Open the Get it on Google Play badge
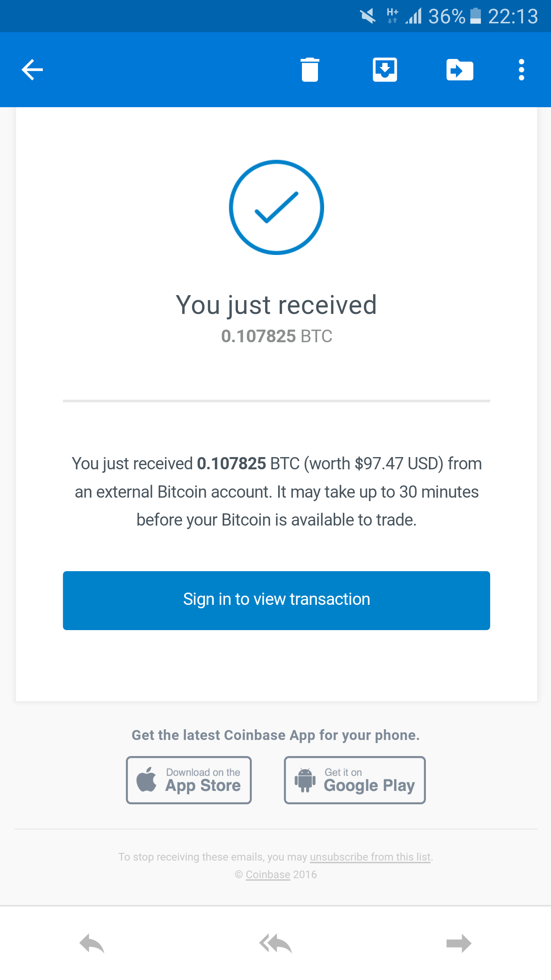Screen dimensions: 551x980 [x=355, y=780]
